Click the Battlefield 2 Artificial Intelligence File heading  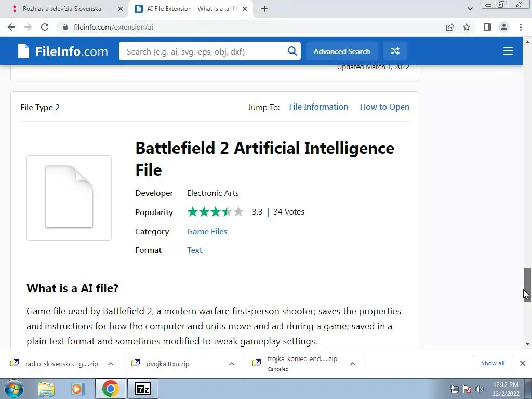coord(264,159)
